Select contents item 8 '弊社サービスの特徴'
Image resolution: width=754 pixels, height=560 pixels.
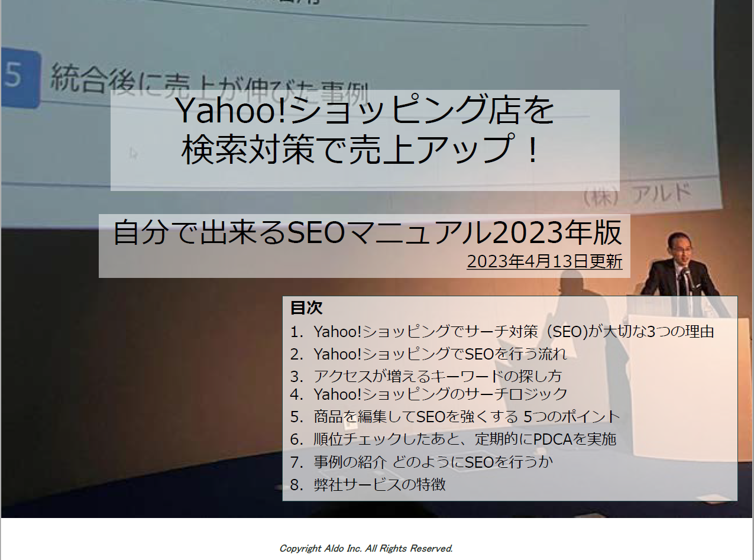tap(368, 485)
